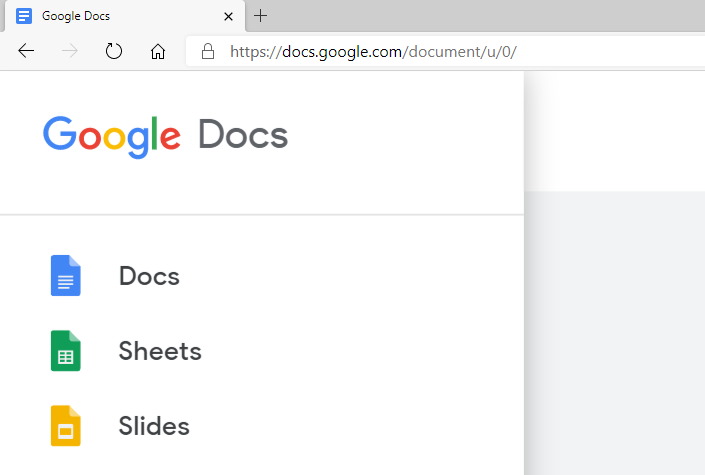
Task: Dismiss the side menu by clicking the gray overlay
Action: pos(614,330)
